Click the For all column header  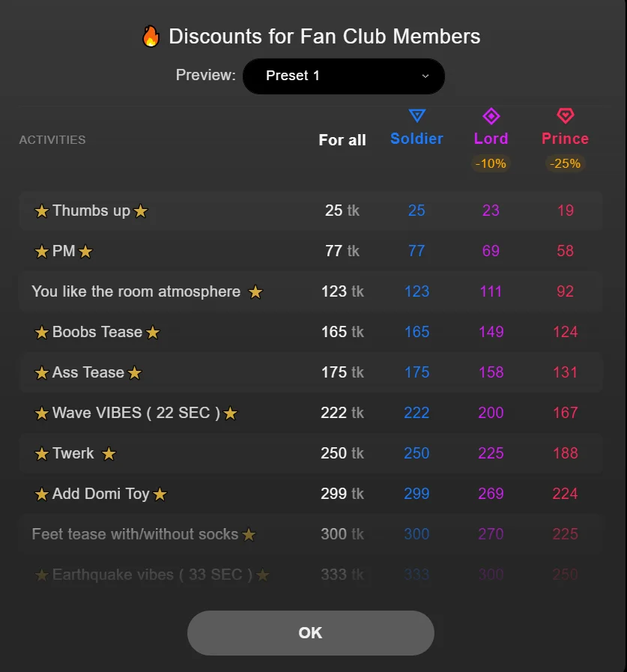coord(342,140)
